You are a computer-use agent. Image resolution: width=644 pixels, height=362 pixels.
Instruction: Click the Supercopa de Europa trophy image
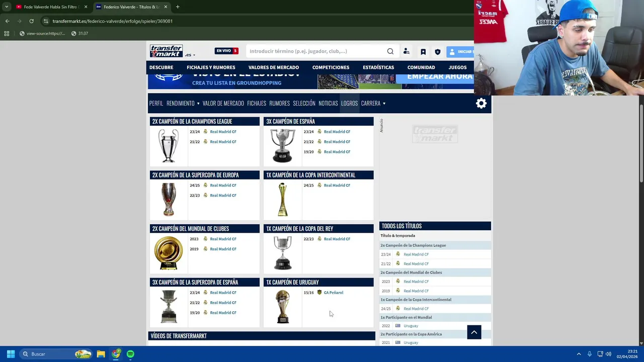[x=169, y=200]
